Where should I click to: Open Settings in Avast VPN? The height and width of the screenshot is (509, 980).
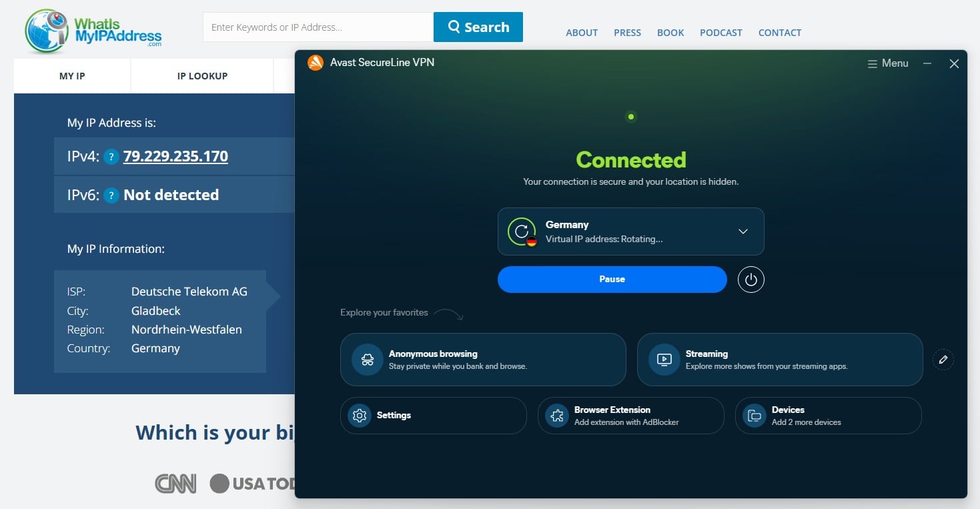click(434, 416)
